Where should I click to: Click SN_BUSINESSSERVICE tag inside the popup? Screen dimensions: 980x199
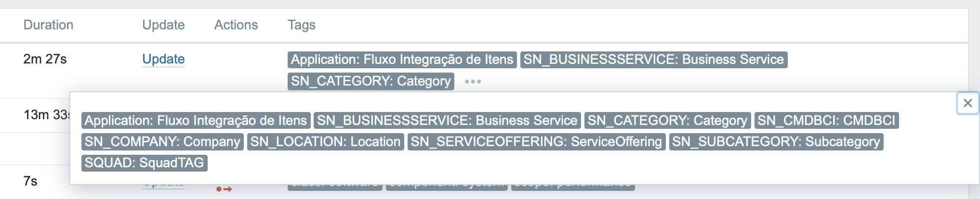[x=447, y=120]
